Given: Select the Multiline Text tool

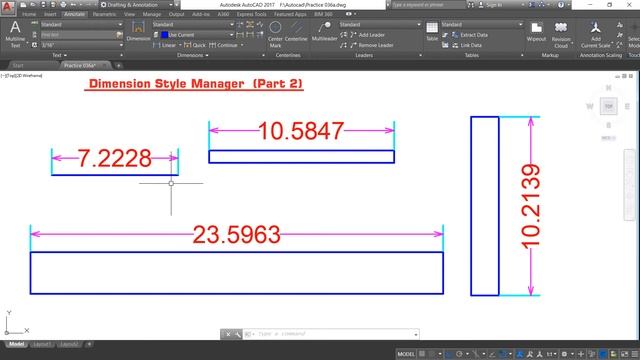Looking at the screenshot, I should click(15, 34).
